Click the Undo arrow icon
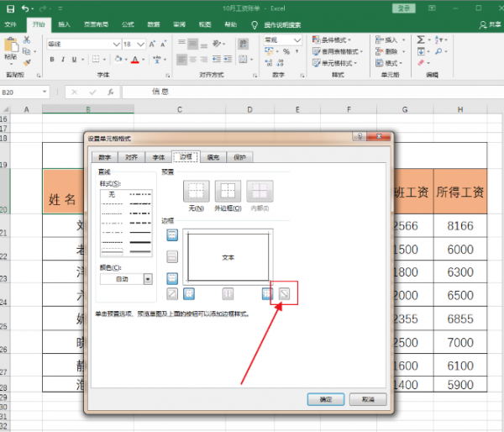 coord(25,8)
